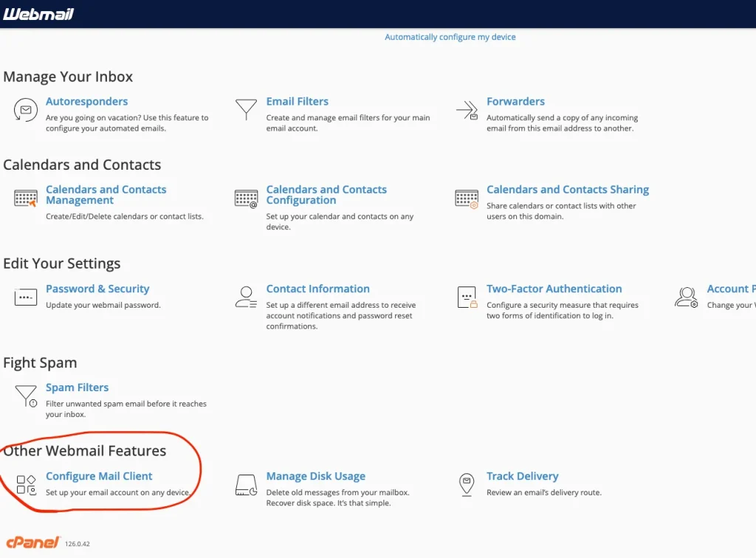756x558 pixels.
Task: Click the Manage Disk Usage drive icon
Action: point(246,485)
